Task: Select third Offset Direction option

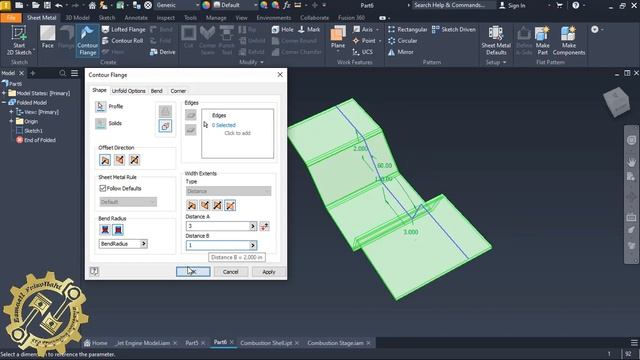Action: click(x=134, y=160)
